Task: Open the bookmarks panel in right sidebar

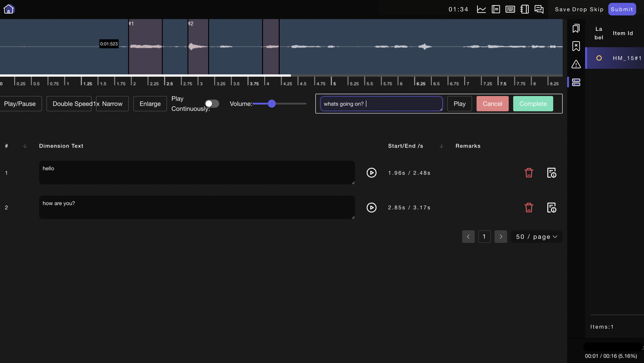Action: coord(576,29)
